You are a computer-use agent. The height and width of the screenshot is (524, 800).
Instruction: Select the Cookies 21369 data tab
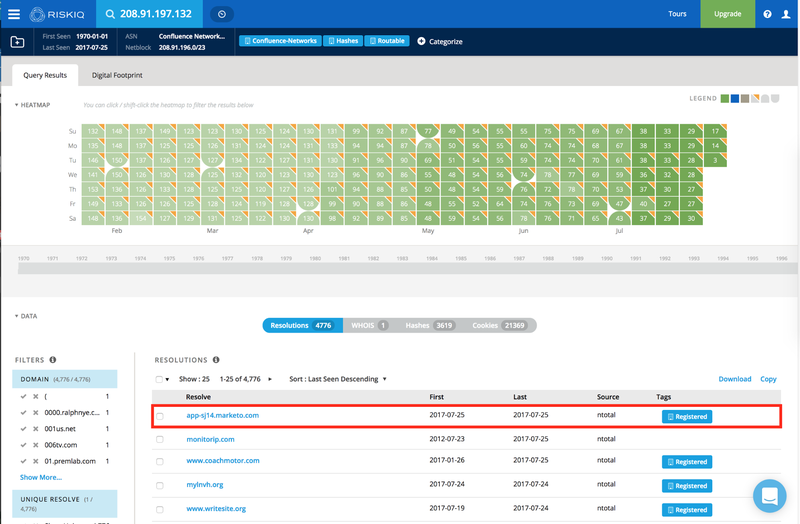(499, 326)
